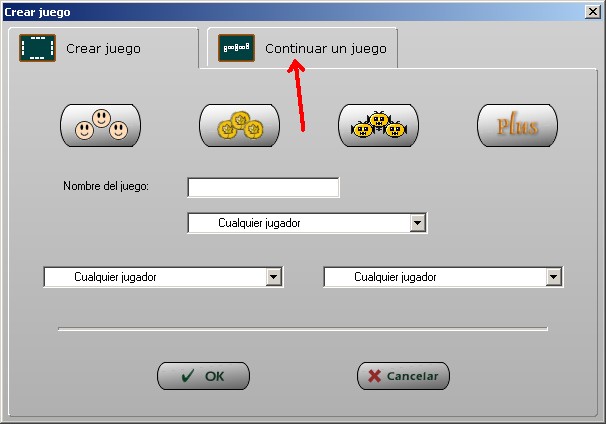
Task: Select the three smiley faces game mode button
Action: [x=100, y=125]
